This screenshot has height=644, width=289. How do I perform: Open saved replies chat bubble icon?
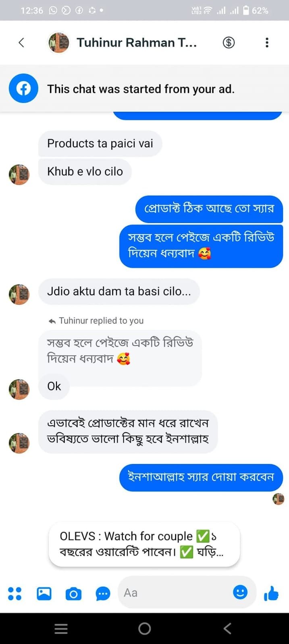pyautogui.click(x=103, y=594)
